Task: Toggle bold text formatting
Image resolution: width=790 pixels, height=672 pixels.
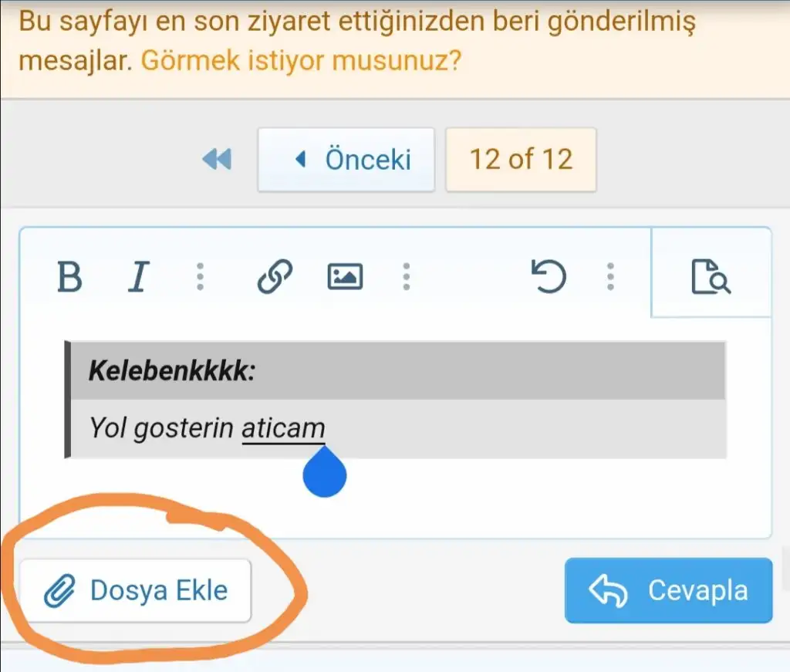Action: [70, 276]
